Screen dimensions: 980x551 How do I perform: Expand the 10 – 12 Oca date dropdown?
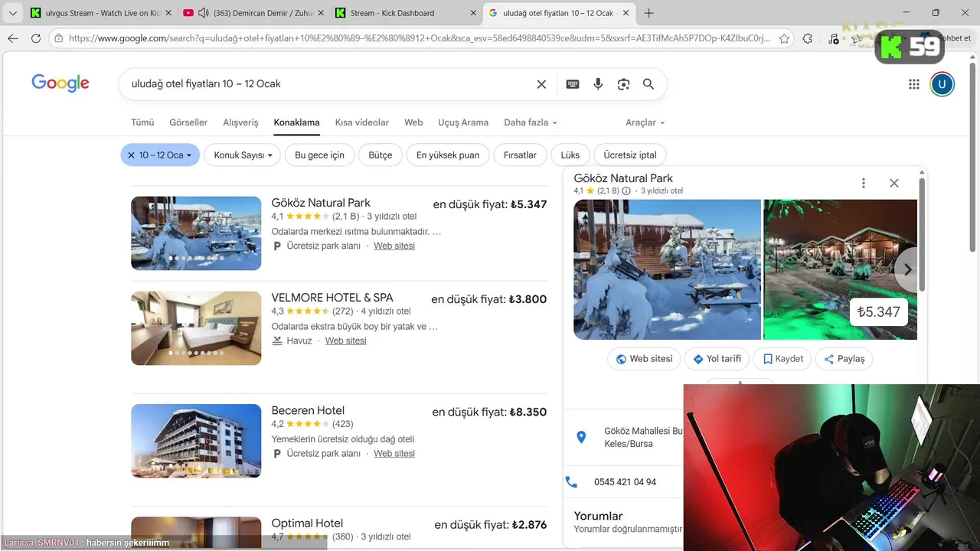coord(188,155)
